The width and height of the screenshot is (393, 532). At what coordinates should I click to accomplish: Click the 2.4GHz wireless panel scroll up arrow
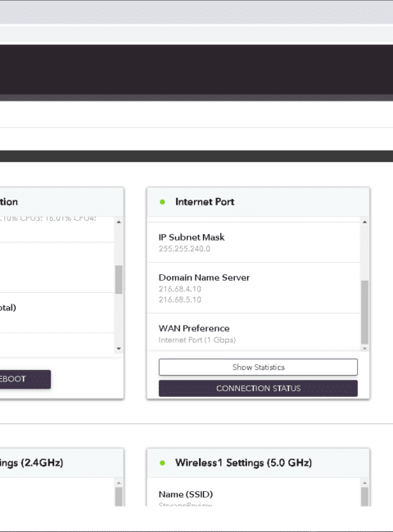[x=119, y=483]
